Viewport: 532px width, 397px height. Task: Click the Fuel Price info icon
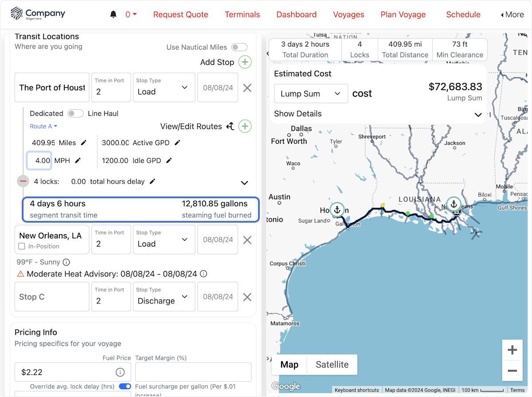[120, 372]
